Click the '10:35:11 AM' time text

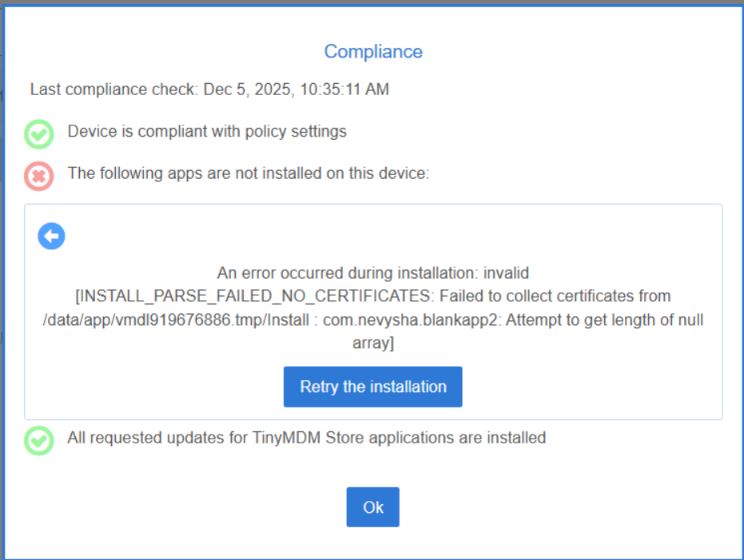344,89
